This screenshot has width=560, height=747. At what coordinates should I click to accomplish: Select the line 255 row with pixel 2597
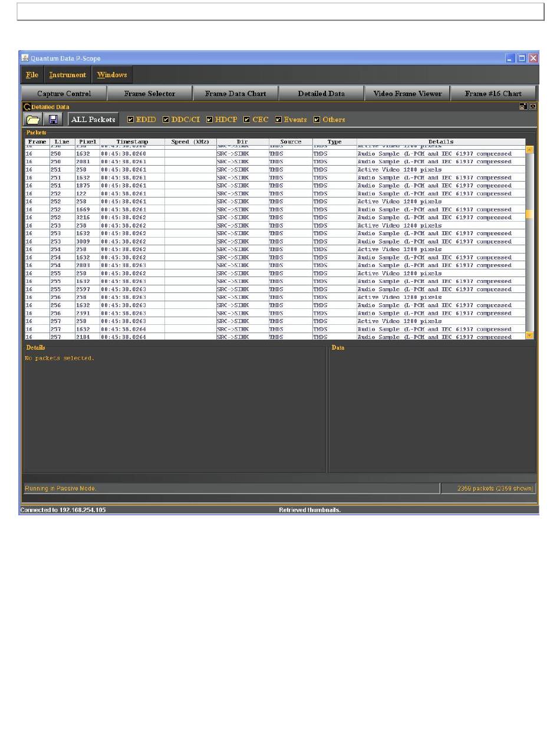click(x=275, y=289)
